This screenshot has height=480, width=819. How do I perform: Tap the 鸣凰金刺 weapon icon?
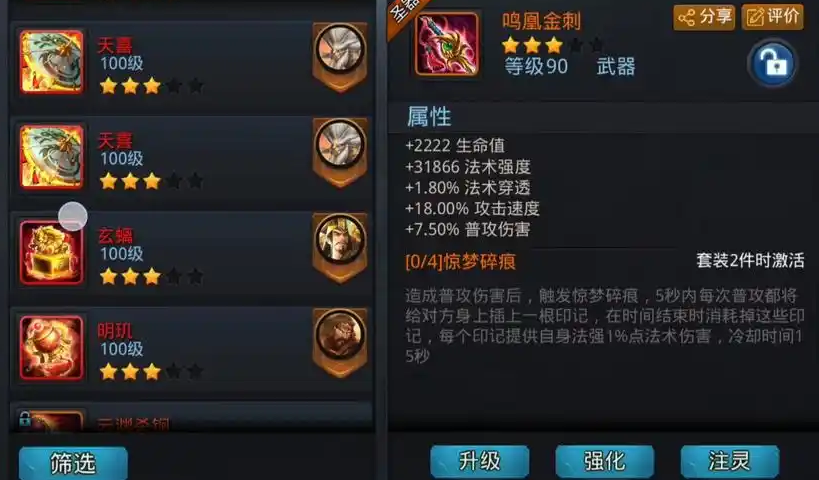pyautogui.click(x=447, y=44)
